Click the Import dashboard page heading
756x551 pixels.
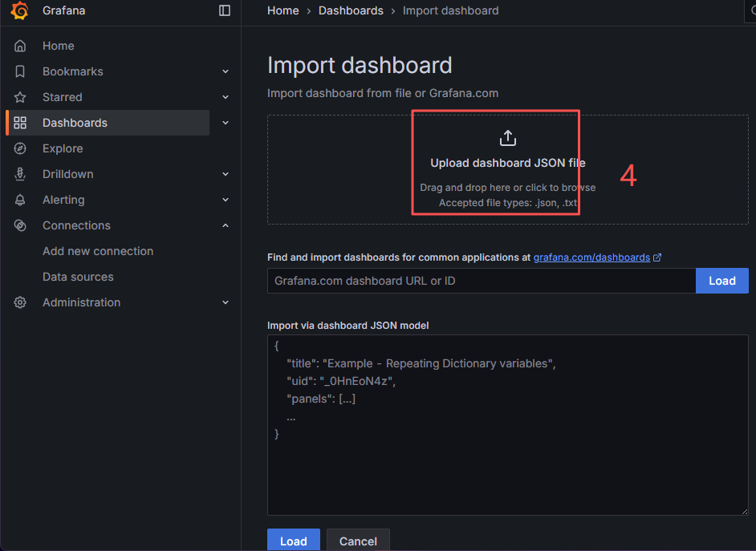pos(360,65)
